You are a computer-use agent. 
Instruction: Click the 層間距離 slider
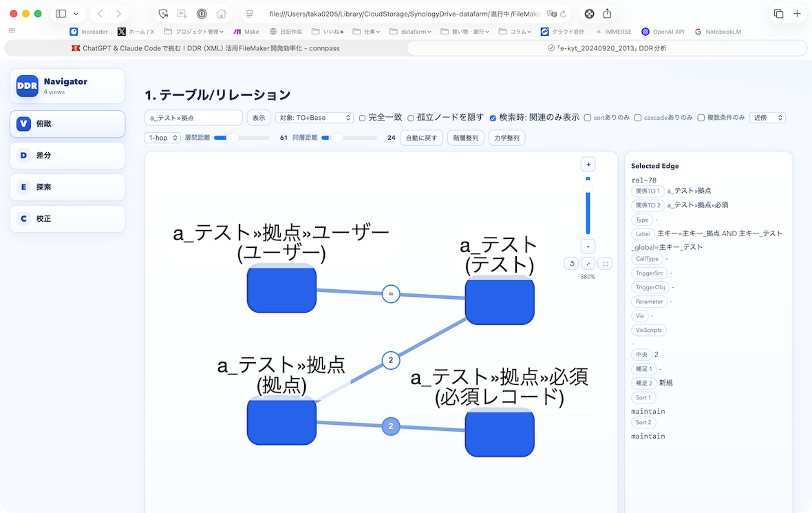(x=242, y=138)
